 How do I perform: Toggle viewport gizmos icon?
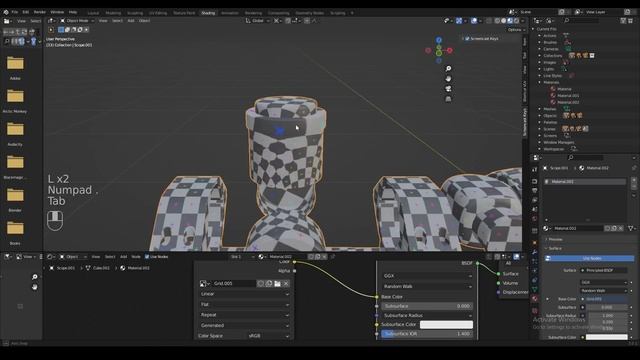coord(459,21)
